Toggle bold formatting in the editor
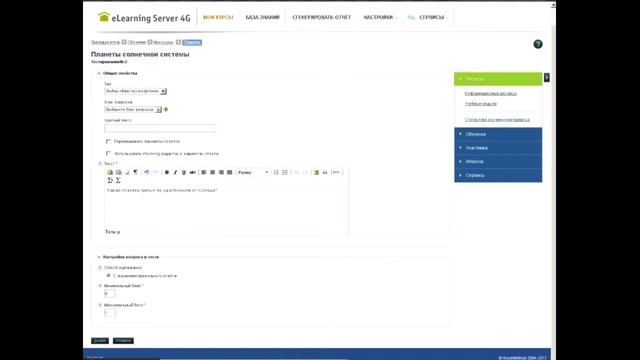The image size is (640, 360). (167, 172)
